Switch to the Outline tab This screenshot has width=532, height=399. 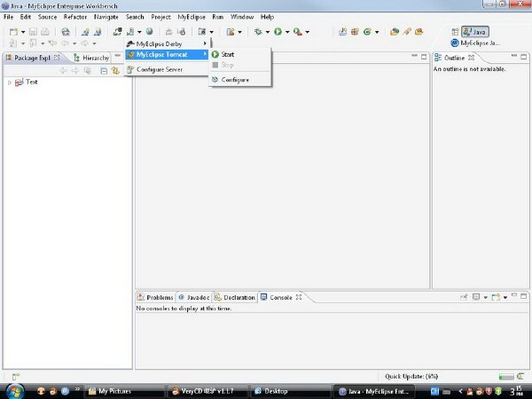coord(450,58)
